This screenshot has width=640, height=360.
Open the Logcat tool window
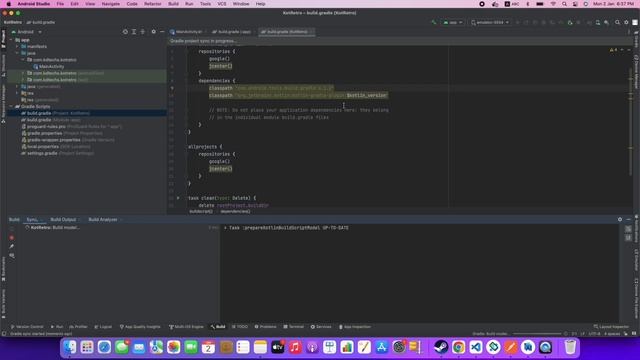103,327
